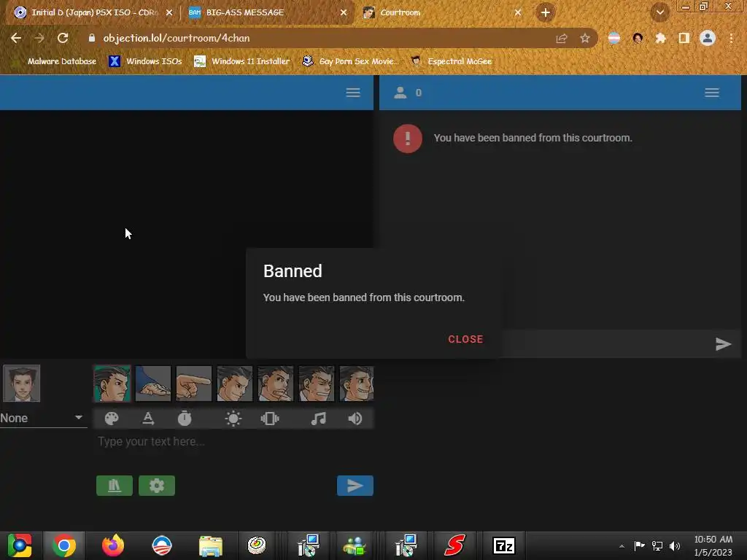Viewport: 747px width, 560px height.
Task: Close the Initial D PSX ISO tab
Action: point(169,12)
